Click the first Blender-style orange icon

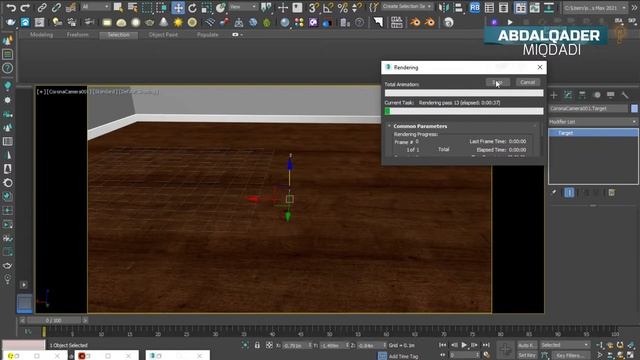click(x=415, y=22)
